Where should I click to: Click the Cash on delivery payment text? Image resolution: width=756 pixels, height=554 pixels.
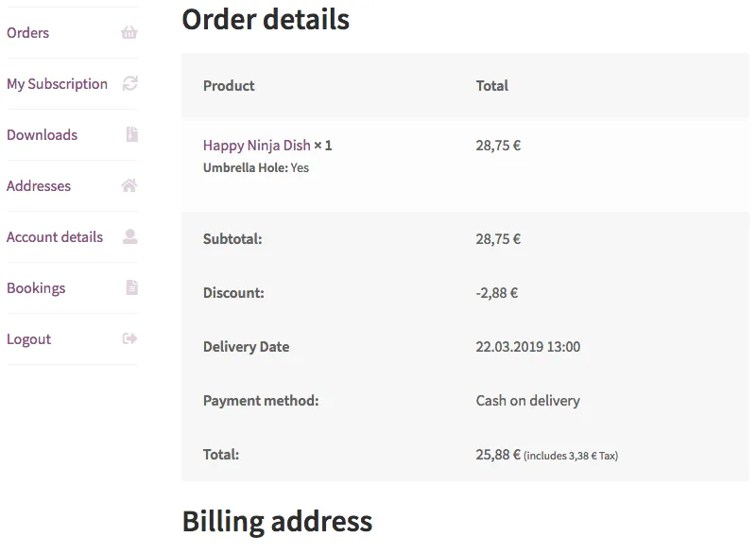(x=528, y=401)
